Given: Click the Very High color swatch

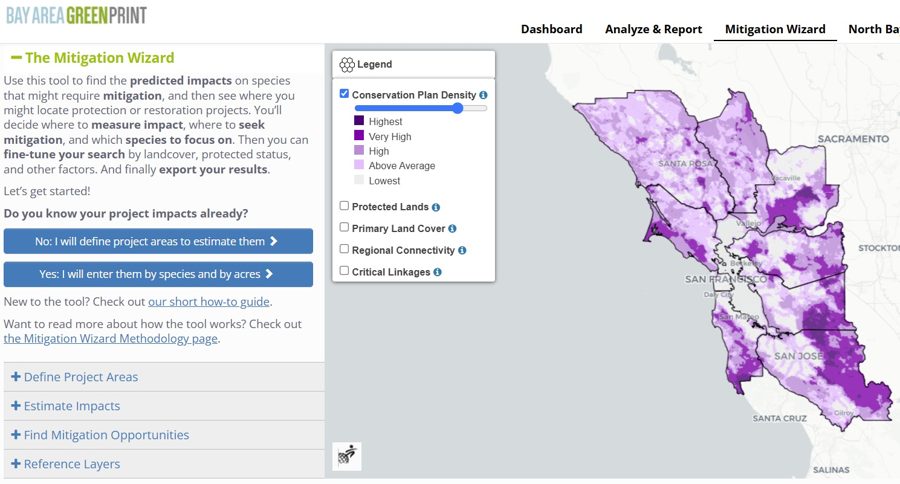Looking at the screenshot, I should coord(359,135).
